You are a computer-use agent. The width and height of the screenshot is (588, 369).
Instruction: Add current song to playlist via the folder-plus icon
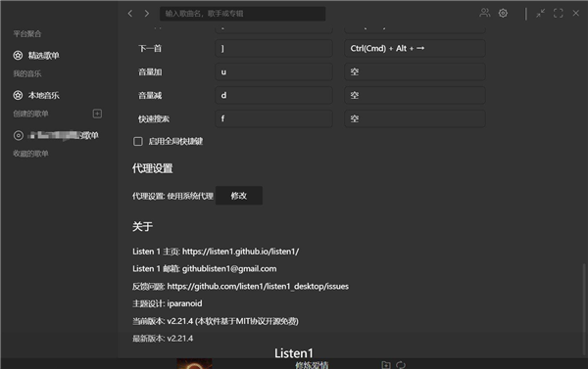tap(386, 364)
